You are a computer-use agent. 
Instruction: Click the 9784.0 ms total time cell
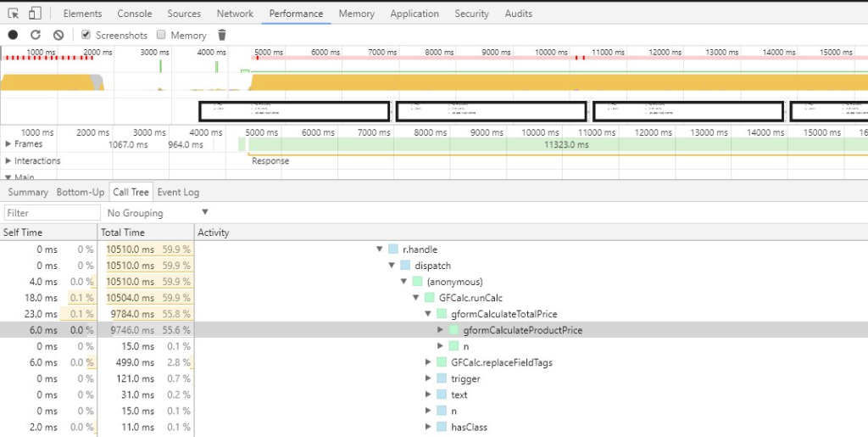click(146, 314)
